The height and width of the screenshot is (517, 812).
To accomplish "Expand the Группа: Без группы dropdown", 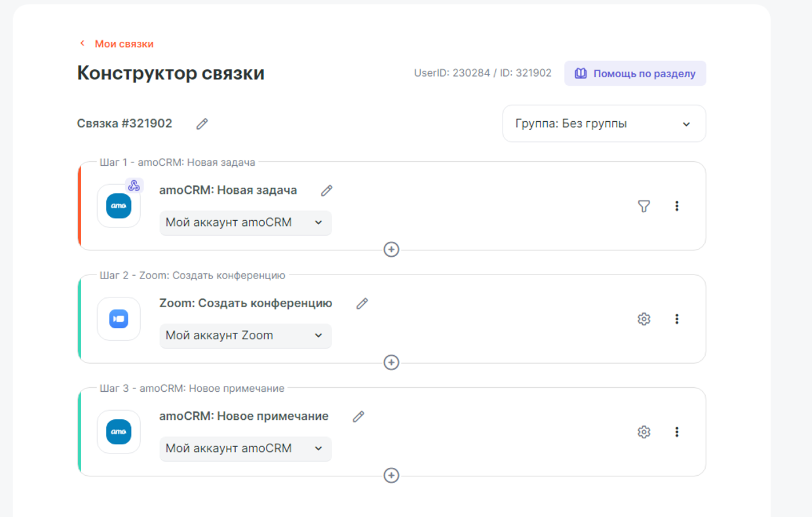I will 604,124.
